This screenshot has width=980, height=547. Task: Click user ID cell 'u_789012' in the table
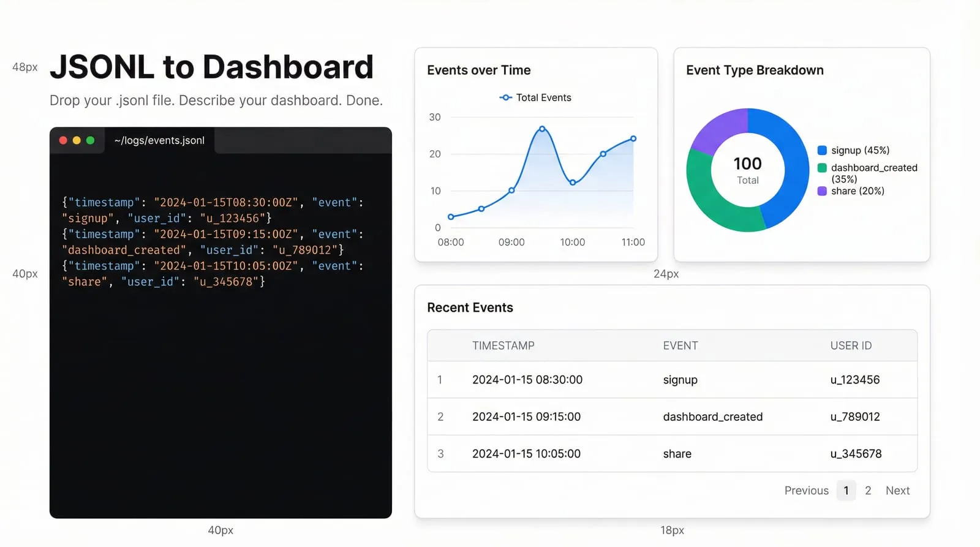pos(855,417)
